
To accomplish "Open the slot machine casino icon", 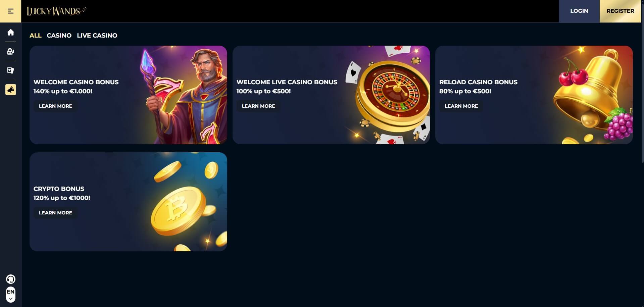I will click(x=11, y=51).
